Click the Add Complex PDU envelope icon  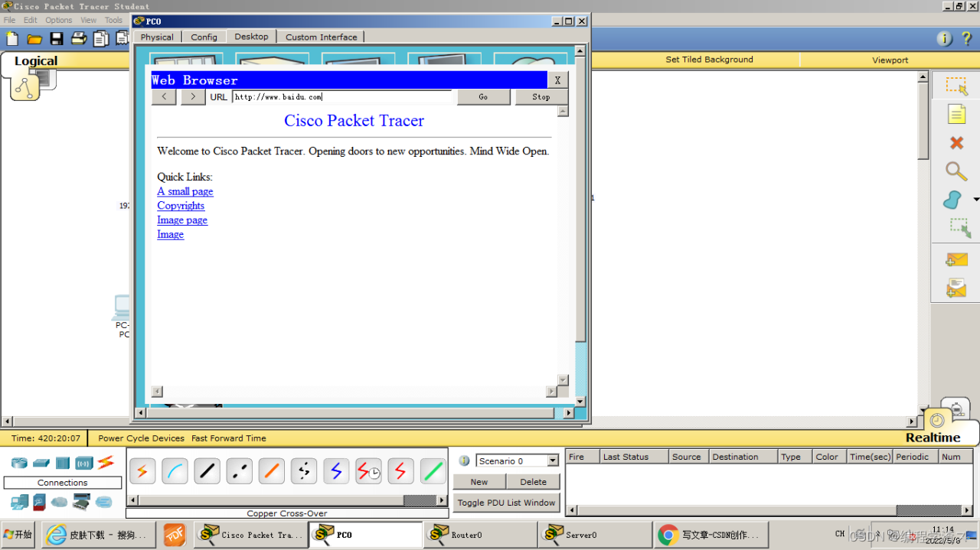(x=956, y=288)
